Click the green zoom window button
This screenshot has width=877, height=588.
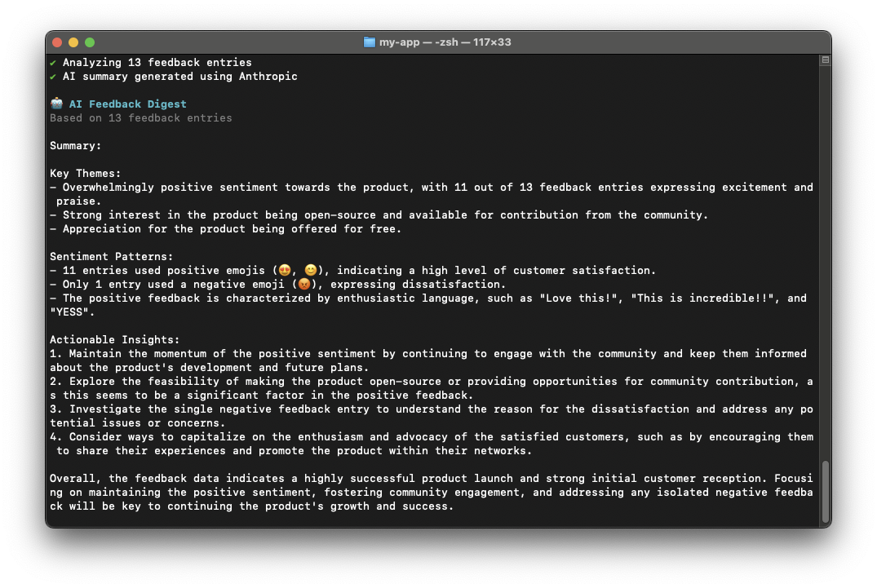[90, 42]
